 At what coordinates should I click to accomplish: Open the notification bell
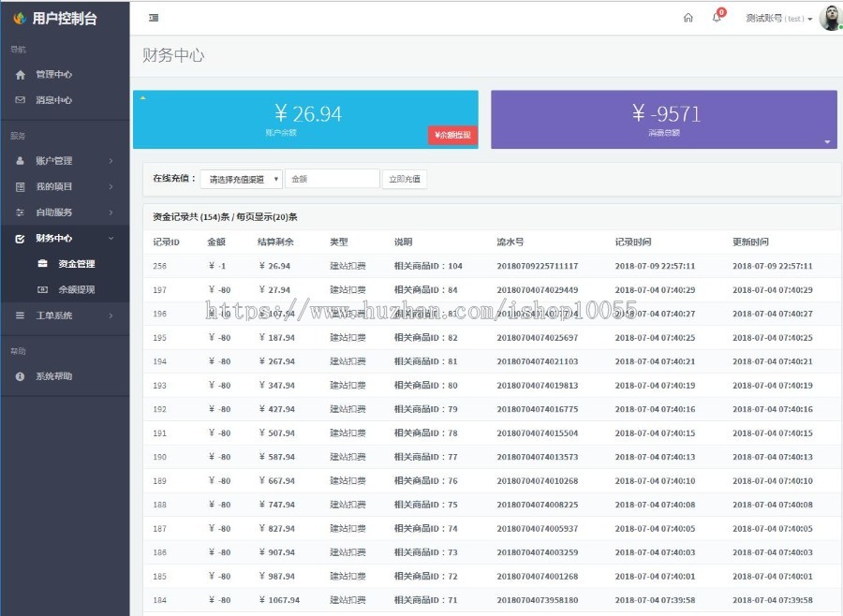click(x=717, y=18)
